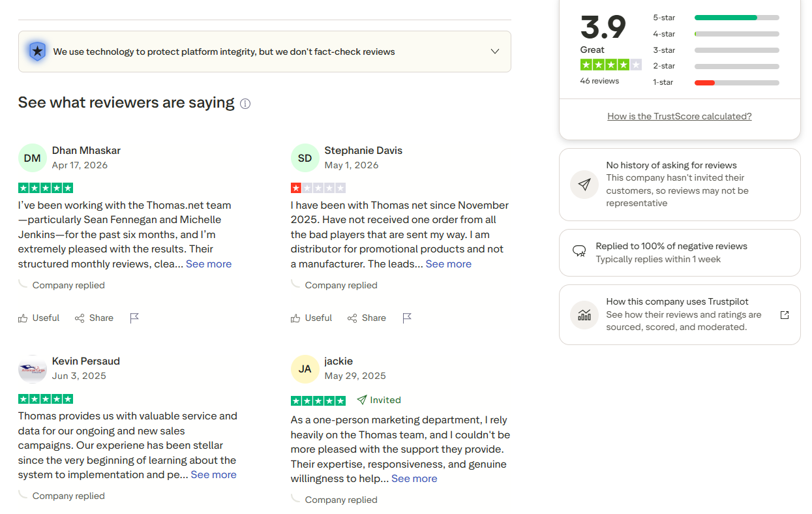
Task: Click the Invited label on jackie's review
Action: pos(379,401)
